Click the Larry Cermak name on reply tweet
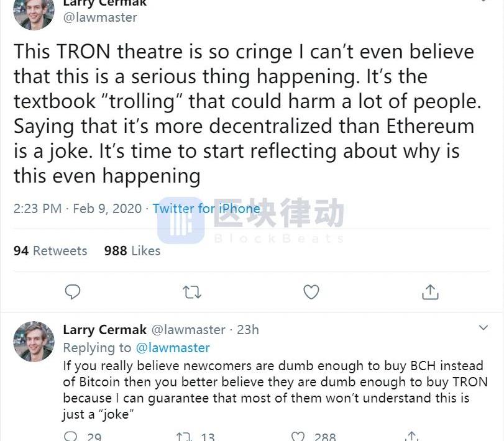The height and width of the screenshot is (441, 504). coord(105,330)
